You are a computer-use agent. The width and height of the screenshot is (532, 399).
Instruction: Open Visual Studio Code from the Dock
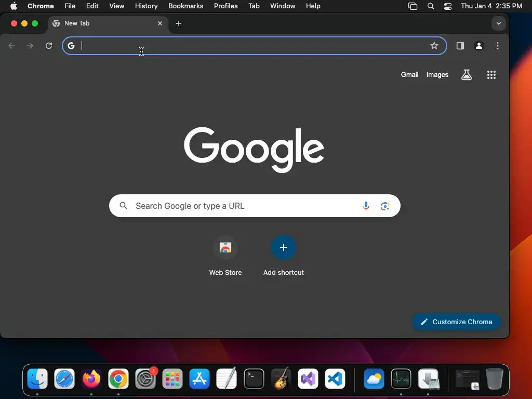335,379
